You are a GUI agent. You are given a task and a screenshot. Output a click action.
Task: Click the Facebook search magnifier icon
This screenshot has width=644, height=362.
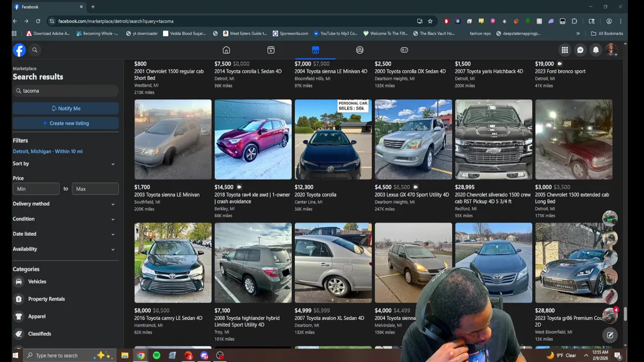tap(35, 50)
